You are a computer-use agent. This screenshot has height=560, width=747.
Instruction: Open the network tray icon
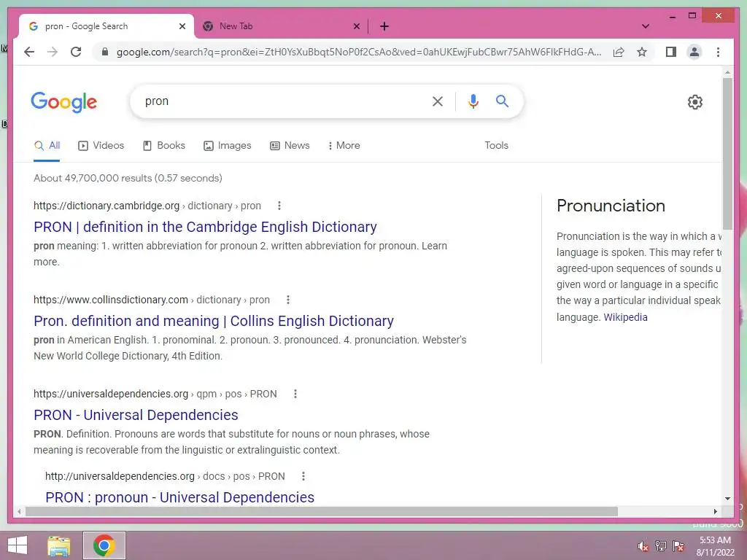[x=661, y=546]
